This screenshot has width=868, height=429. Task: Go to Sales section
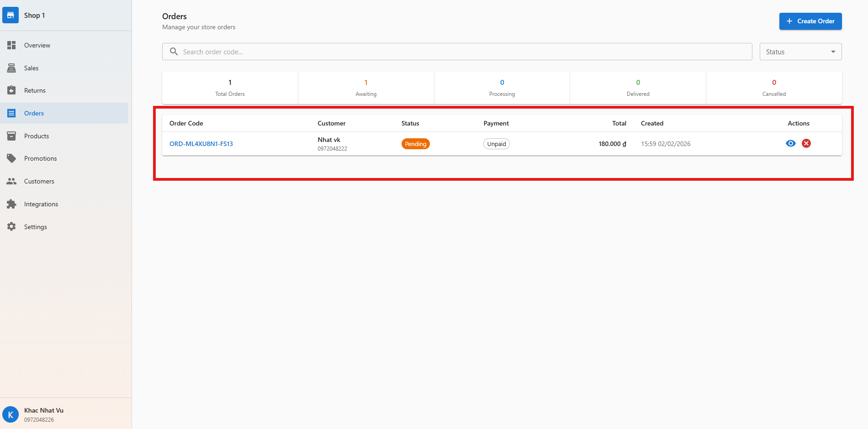pyautogui.click(x=64, y=68)
